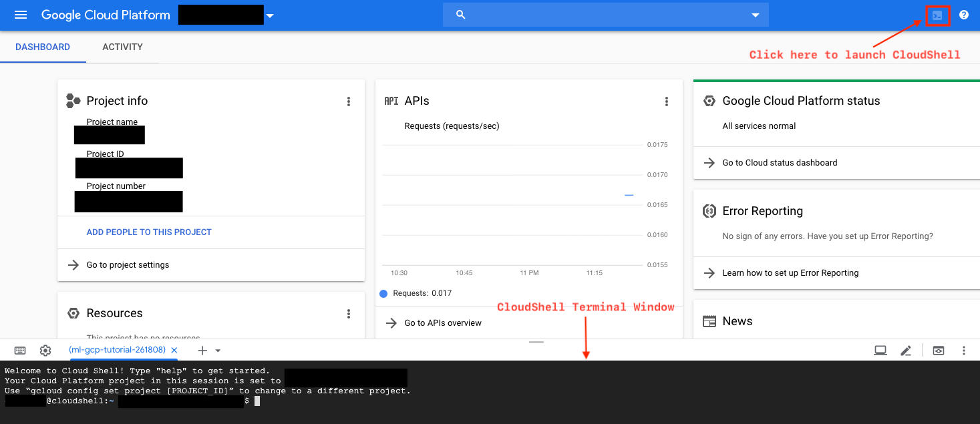The height and width of the screenshot is (424, 980).
Task: Click the All services normal text
Action: coord(759,126)
